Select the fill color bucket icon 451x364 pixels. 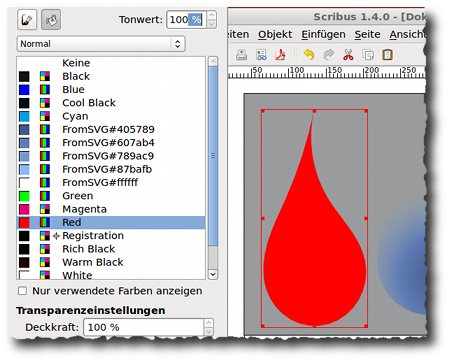[51, 20]
